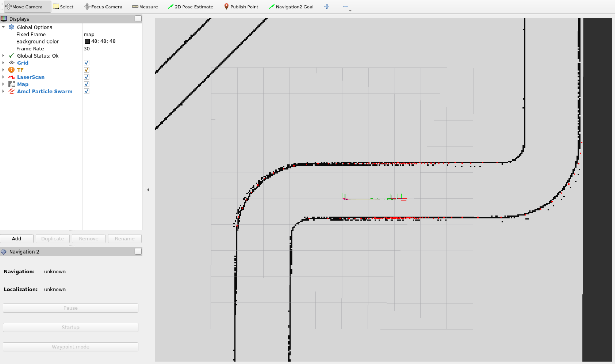The height and width of the screenshot is (364, 615).
Task: Click the blue plus add-tool icon
Action: pyautogui.click(x=327, y=7)
